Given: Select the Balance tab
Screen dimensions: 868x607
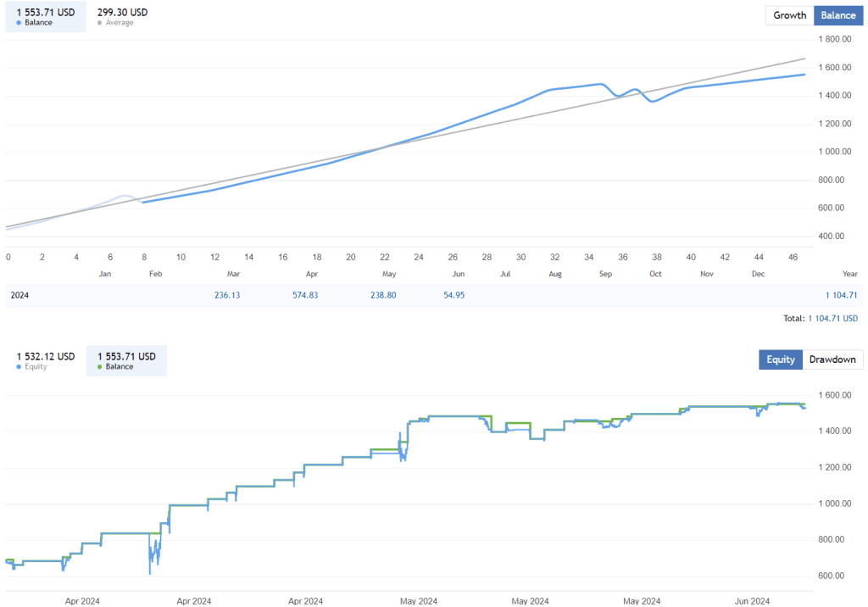Looking at the screenshot, I should 837,15.
